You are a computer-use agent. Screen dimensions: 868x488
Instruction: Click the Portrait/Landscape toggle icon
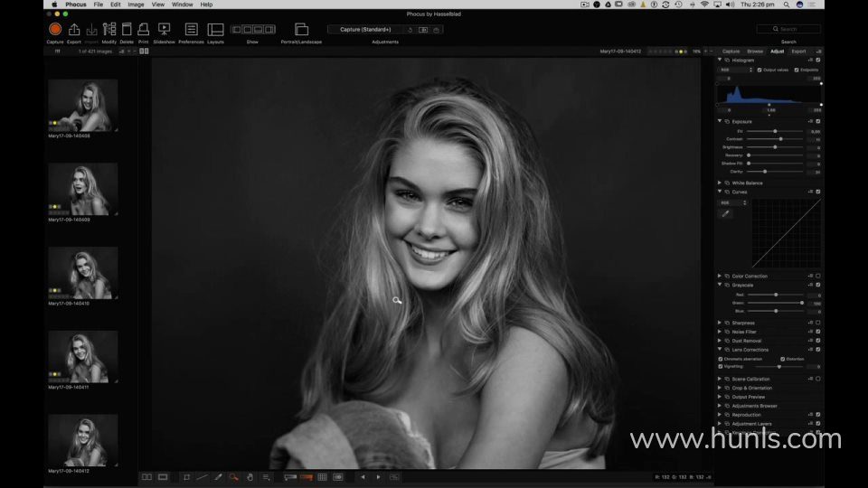coord(301,29)
